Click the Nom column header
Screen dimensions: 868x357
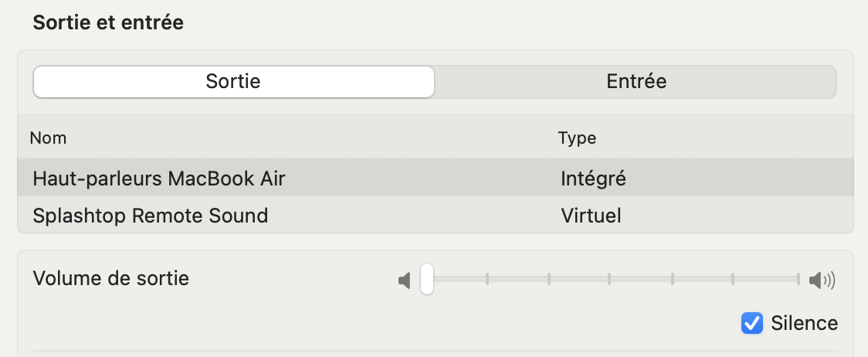48,138
